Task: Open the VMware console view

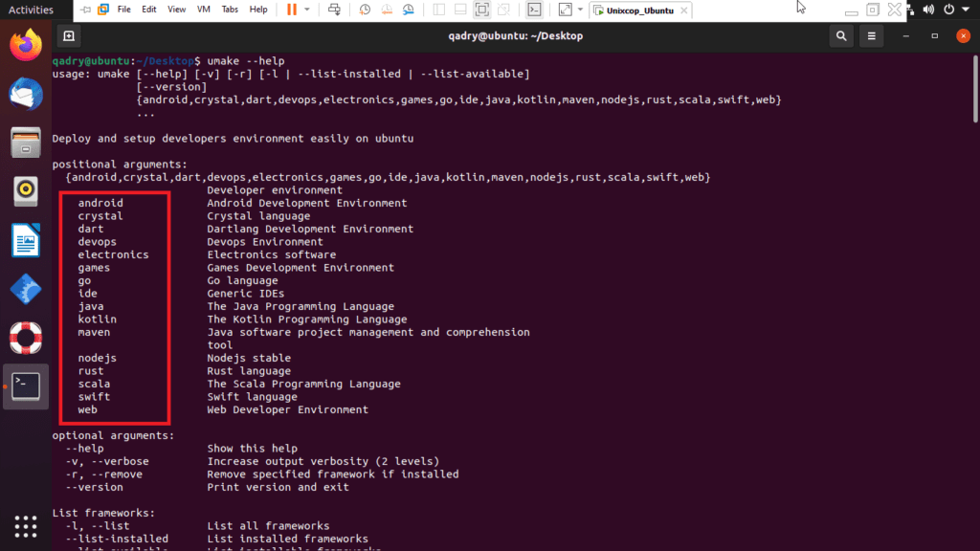Action: tap(534, 10)
